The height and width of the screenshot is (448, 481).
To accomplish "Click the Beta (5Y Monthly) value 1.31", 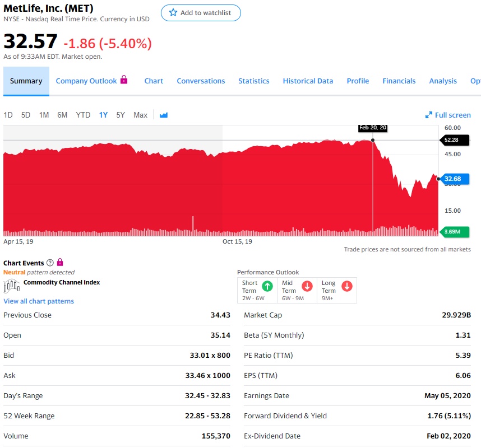I will tap(463, 335).
